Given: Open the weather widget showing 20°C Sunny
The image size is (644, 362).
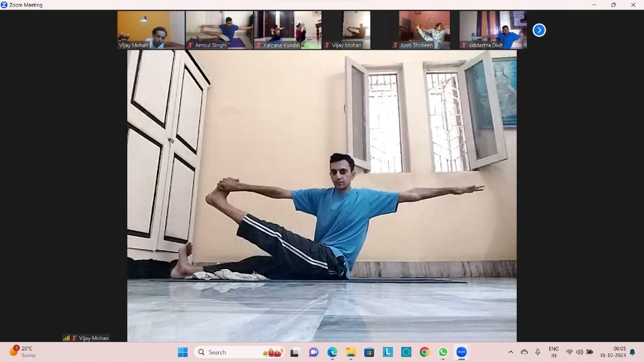Looking at the screenshot, I should pos(23,352).
